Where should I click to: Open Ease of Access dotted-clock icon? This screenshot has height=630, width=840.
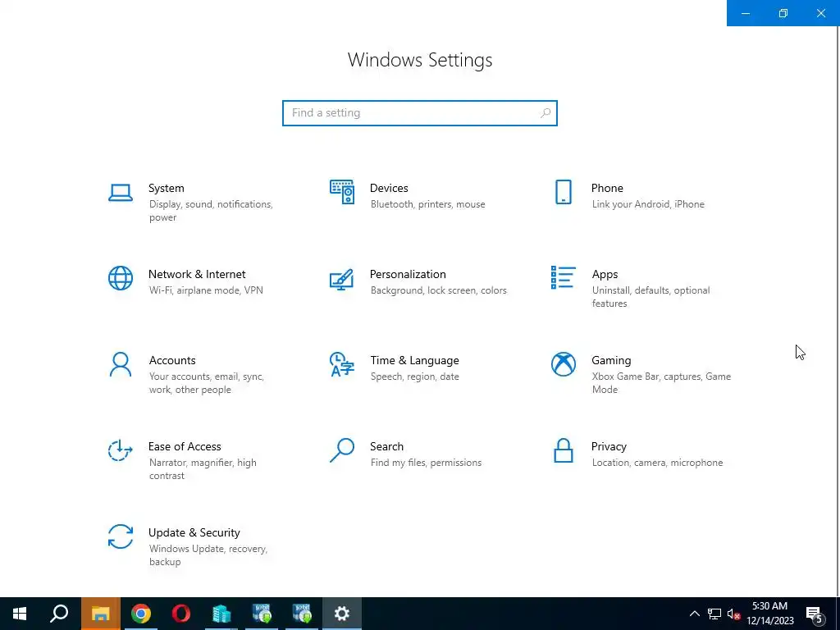(121, 450)
